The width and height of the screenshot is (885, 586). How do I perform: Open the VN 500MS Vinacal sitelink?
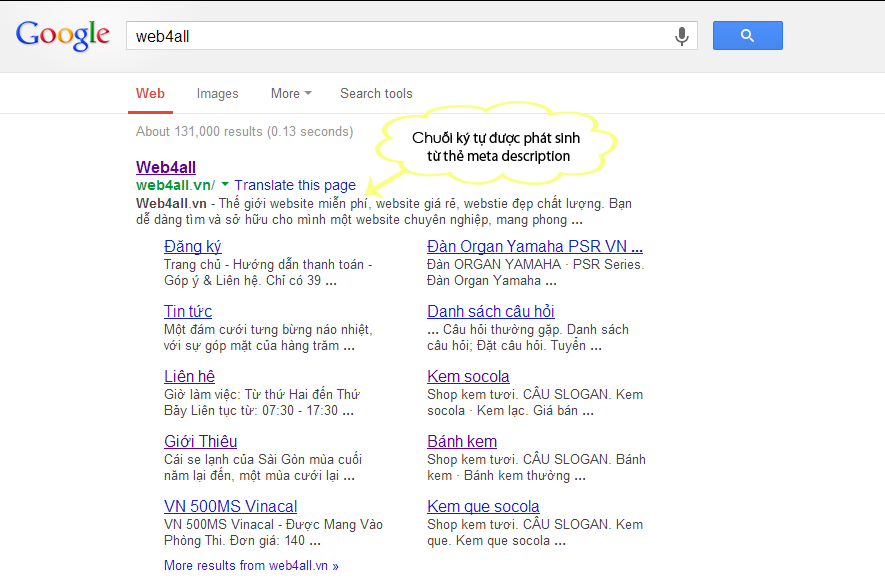point(230,506)
